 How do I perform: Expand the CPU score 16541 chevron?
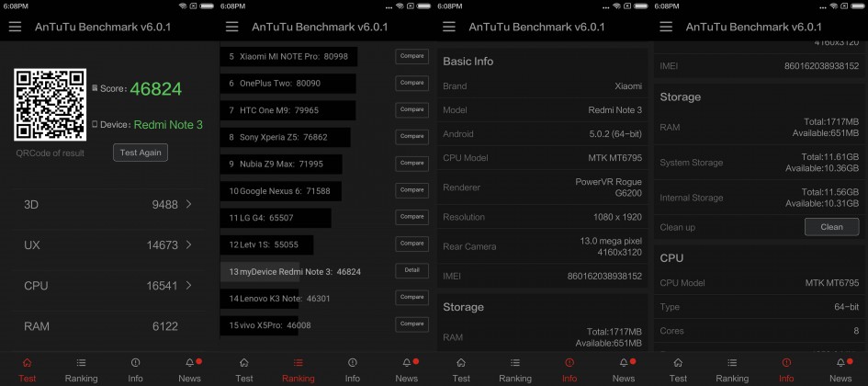[x=188, y=286]
